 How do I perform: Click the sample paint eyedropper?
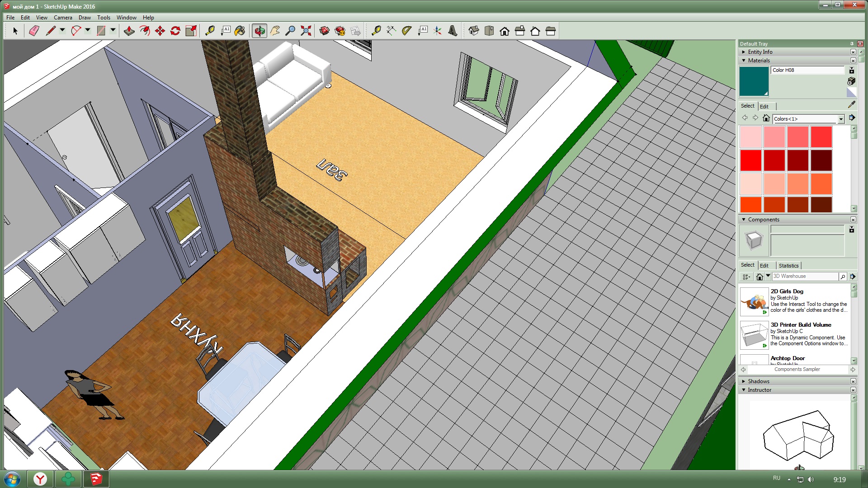point(852,105)
